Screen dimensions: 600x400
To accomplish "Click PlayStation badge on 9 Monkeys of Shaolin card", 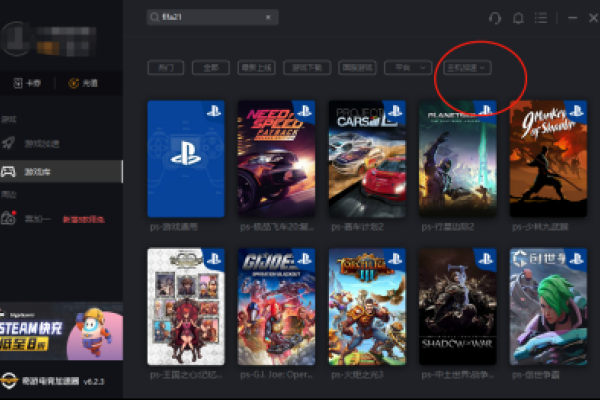I will (576, 111).
